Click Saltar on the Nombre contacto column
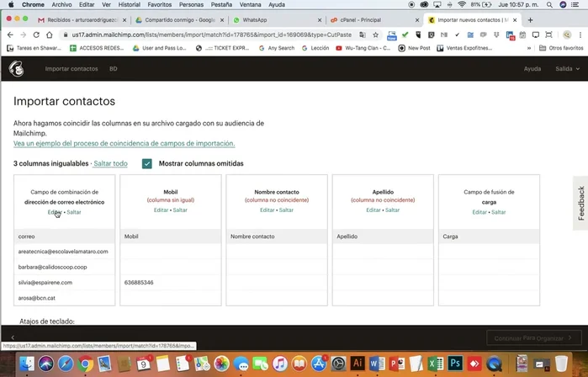 coord(286,210)
